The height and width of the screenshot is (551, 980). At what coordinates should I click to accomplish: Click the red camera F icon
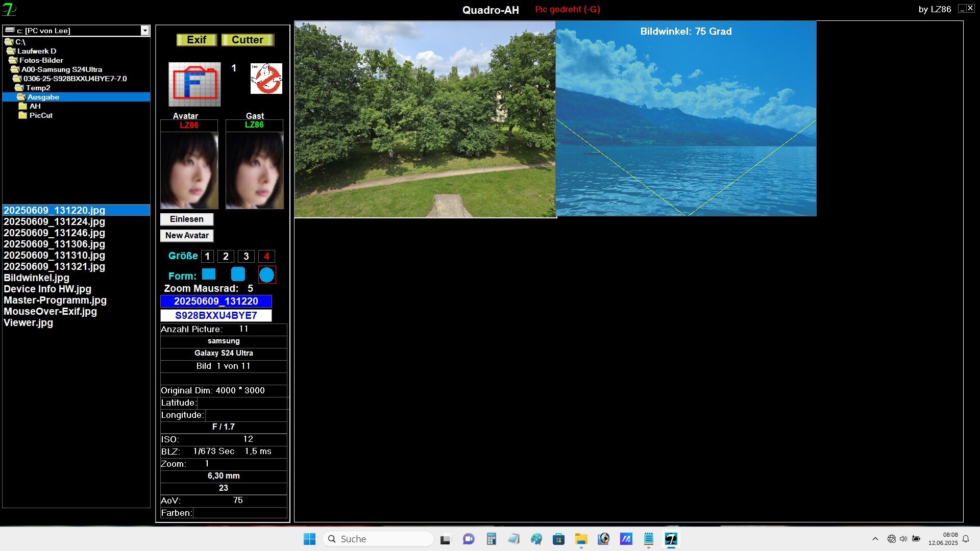194,84
